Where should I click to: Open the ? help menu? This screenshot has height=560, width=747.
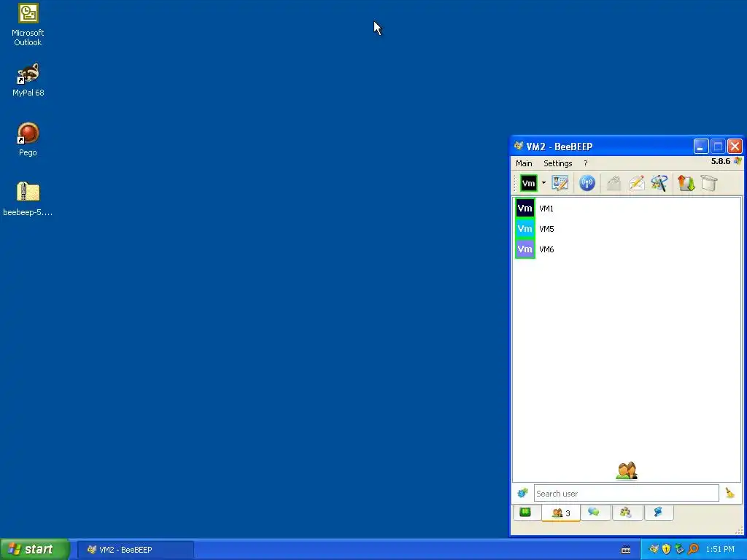[586, 163]
